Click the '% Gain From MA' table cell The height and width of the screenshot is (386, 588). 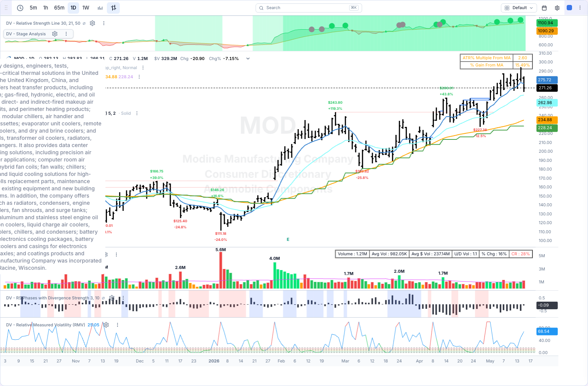[486, 65]
